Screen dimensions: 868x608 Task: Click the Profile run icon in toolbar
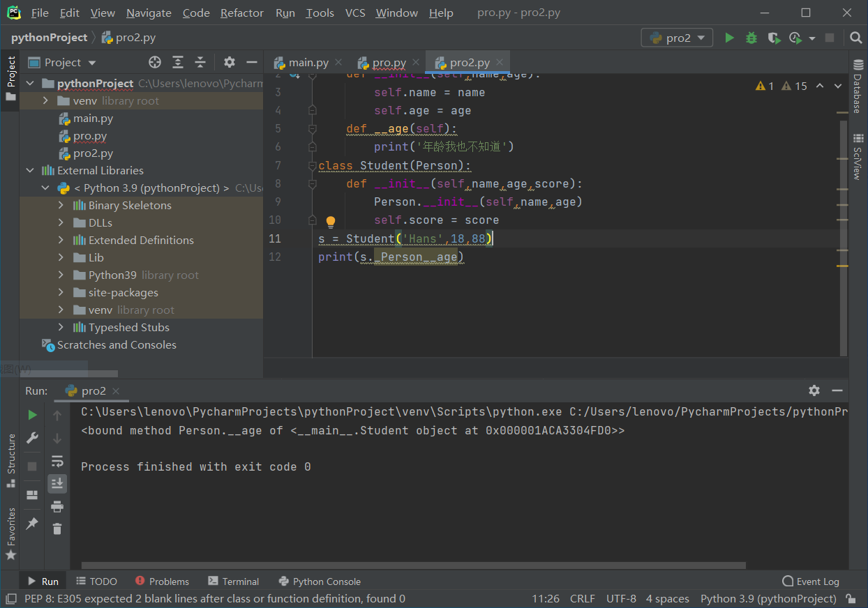tap(795, 38)
